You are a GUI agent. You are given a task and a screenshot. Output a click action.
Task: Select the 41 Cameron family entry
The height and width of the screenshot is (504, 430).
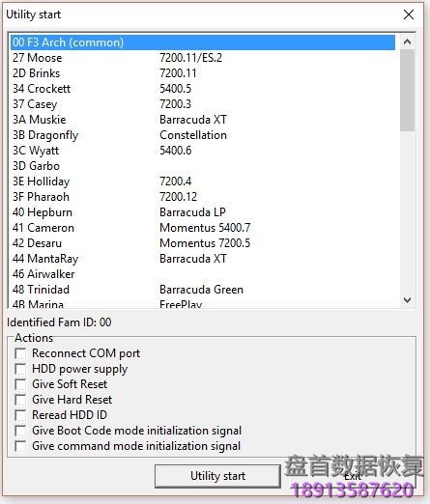point(203,228)
